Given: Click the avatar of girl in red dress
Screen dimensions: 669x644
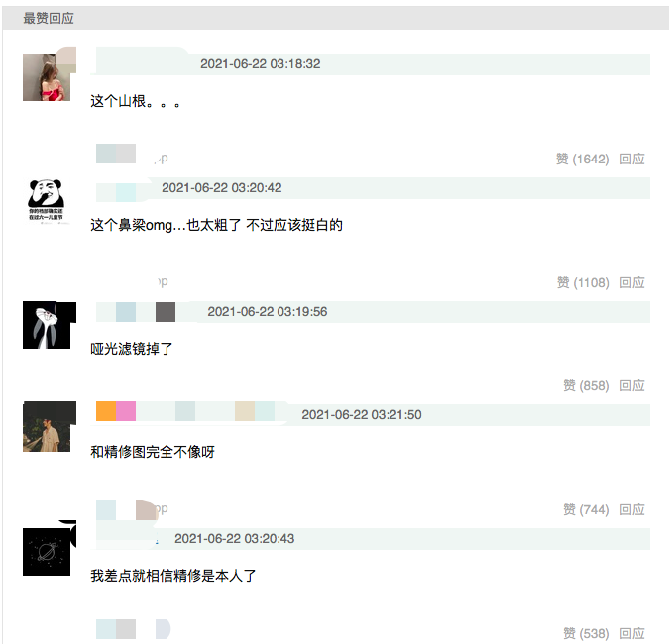Looking at the screenshot, I should point(47,76).
